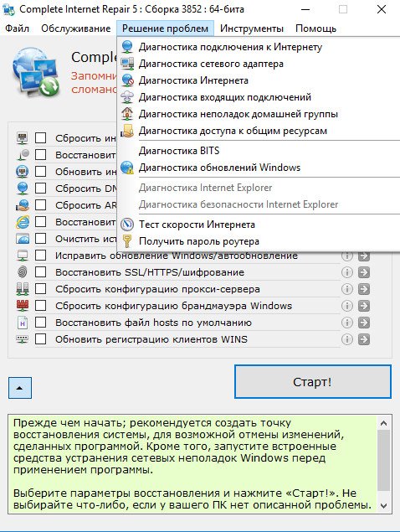Open the Помощь menu

pos(315,28)
